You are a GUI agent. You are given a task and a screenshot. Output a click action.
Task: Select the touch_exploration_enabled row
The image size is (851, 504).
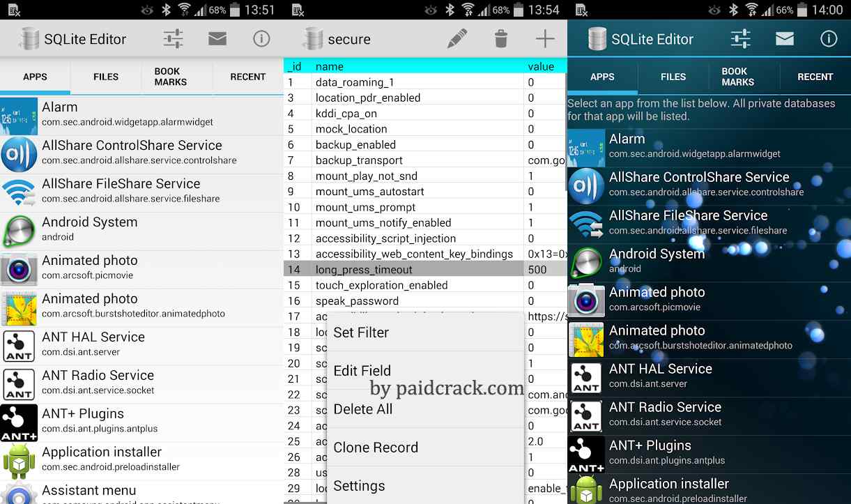pos(425,284)
